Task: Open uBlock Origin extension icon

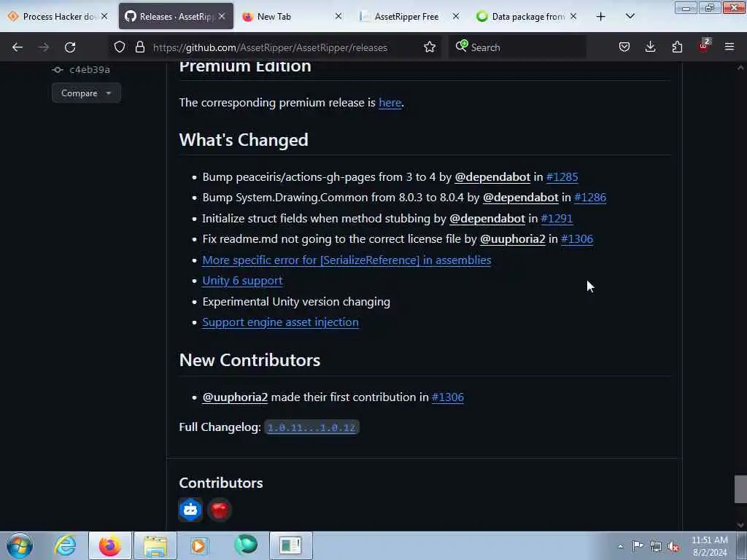Action: [704, 46]
